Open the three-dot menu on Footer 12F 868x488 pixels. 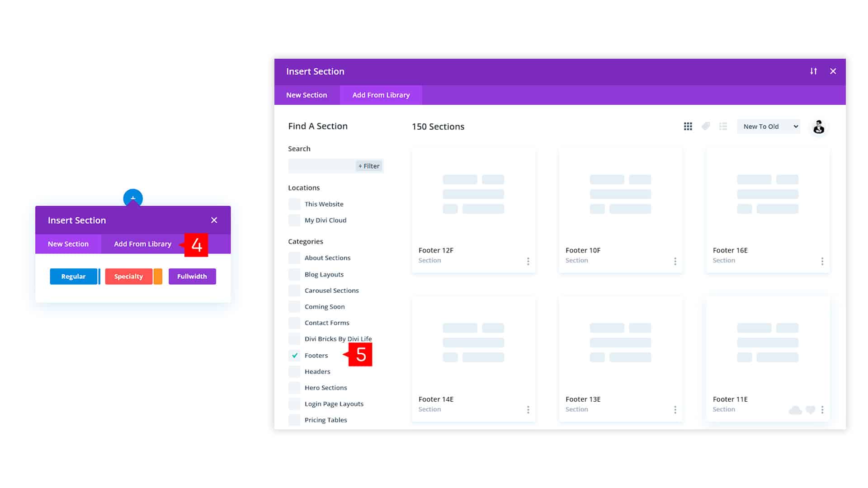tap(528, 261)
